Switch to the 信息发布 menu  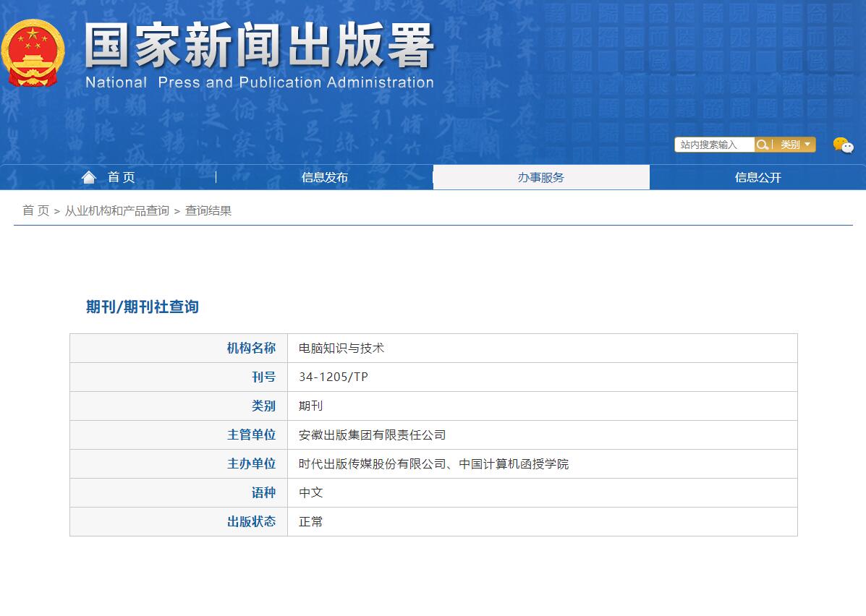324,177
